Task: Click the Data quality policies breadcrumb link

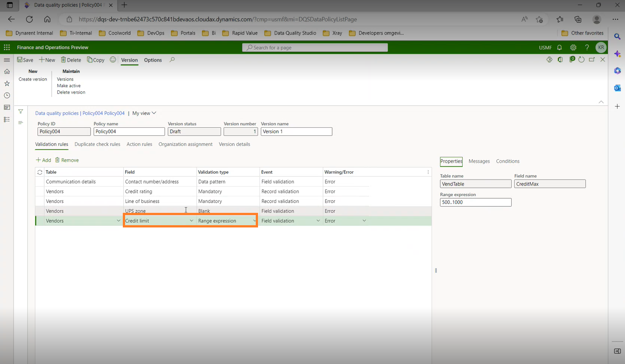Action: (57, 113)
